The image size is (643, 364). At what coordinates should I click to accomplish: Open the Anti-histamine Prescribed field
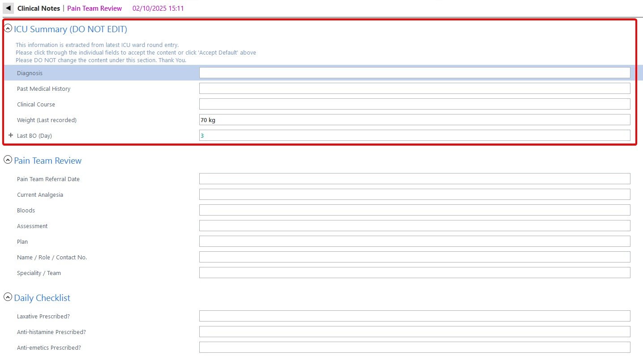tap(414, 332)
